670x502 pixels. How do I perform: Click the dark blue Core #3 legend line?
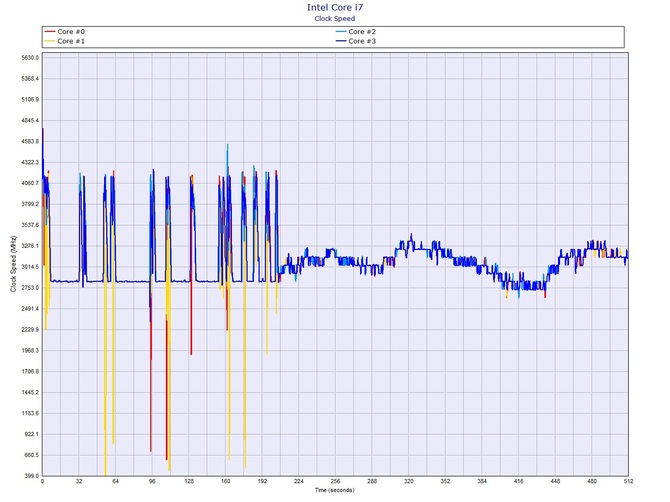(x=341, y=41)
